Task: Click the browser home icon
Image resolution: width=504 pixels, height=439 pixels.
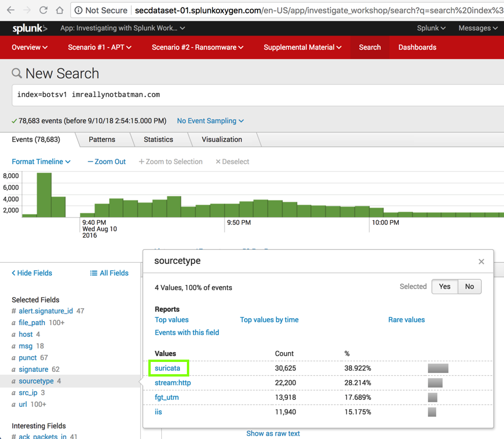Action: 60,10
